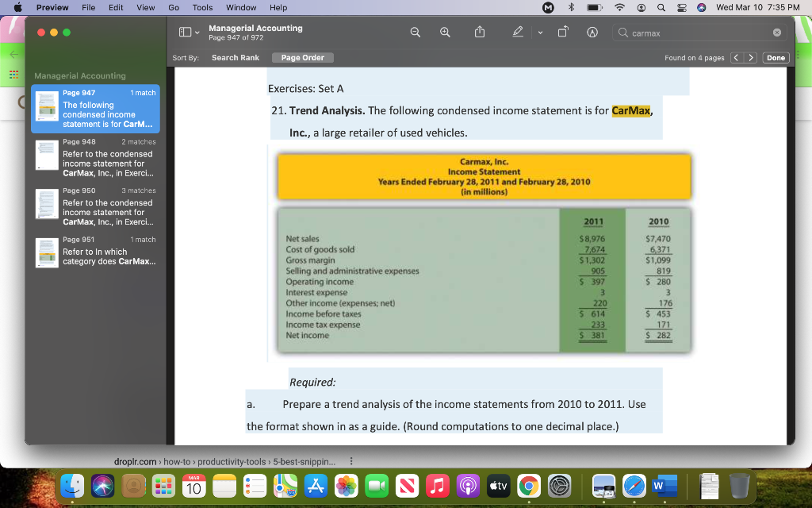This screenshot has width=812, height=508.
Task: Open the Share menu for the document
Action: (479, 32)
